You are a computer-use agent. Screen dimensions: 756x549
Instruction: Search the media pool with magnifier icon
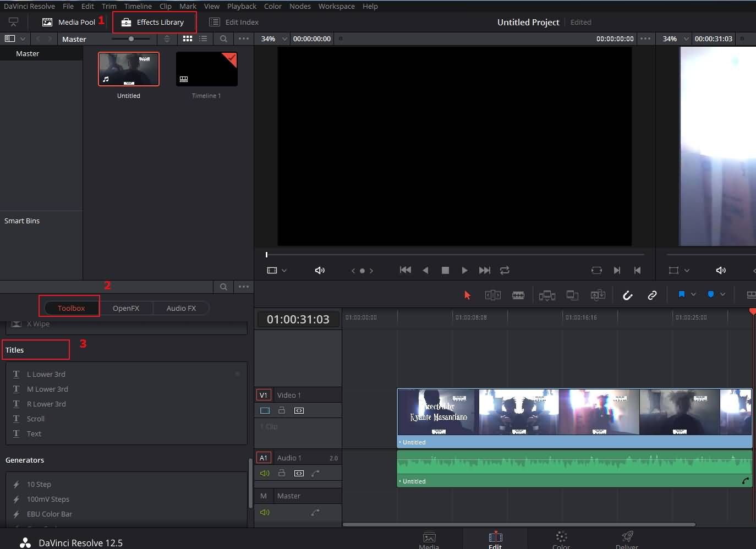[223, 39]
